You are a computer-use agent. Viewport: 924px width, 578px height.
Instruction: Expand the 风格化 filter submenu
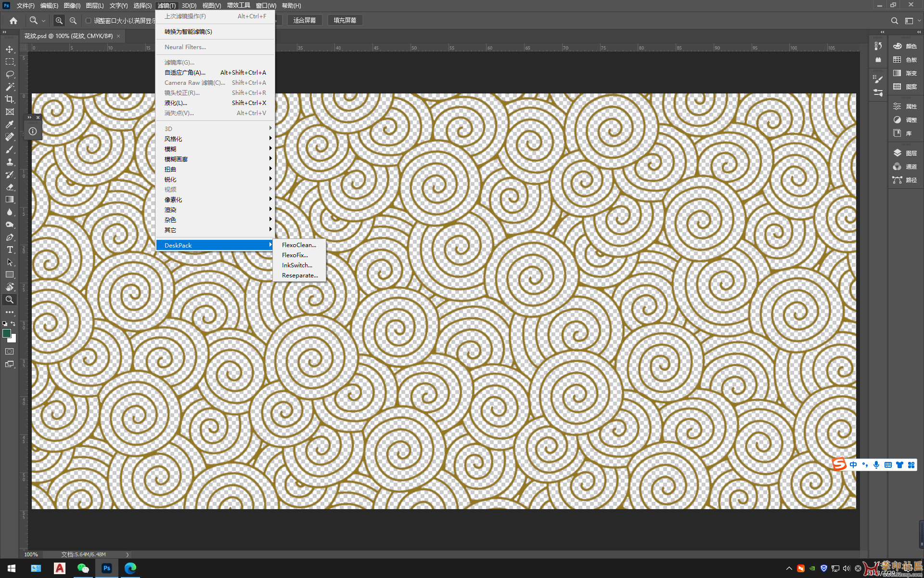215,139
